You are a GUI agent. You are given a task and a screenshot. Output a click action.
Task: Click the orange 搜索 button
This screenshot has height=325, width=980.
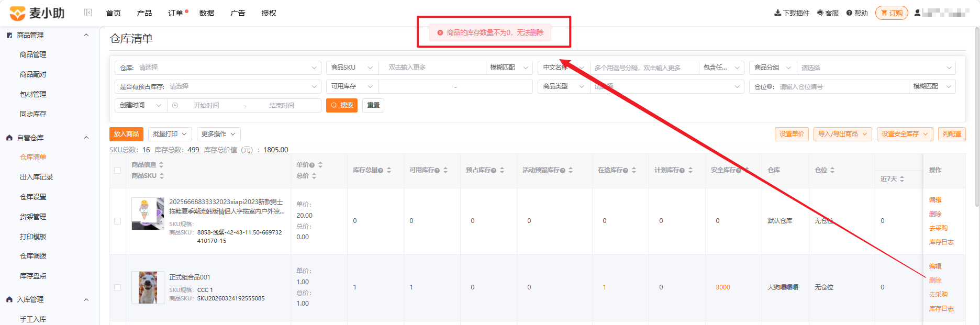tap(342, 105)
